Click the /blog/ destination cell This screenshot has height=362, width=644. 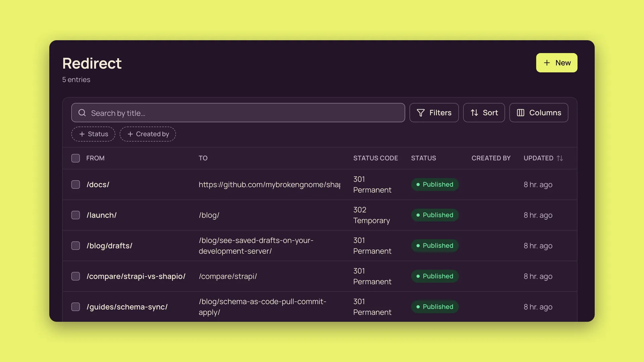coord(209,215)
